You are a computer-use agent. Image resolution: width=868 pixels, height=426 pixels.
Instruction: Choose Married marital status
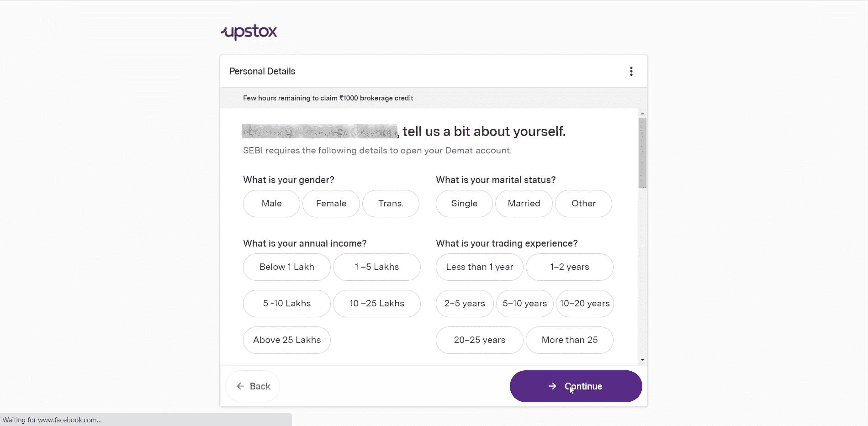(524, 204)
